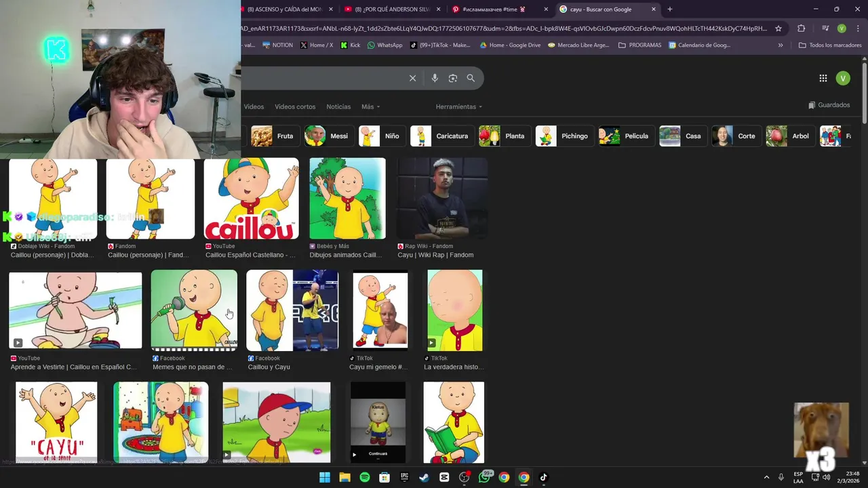Switch to the Videos cortos tab
The width and height of the screenshot is (868, 488).
pos(295,106)
